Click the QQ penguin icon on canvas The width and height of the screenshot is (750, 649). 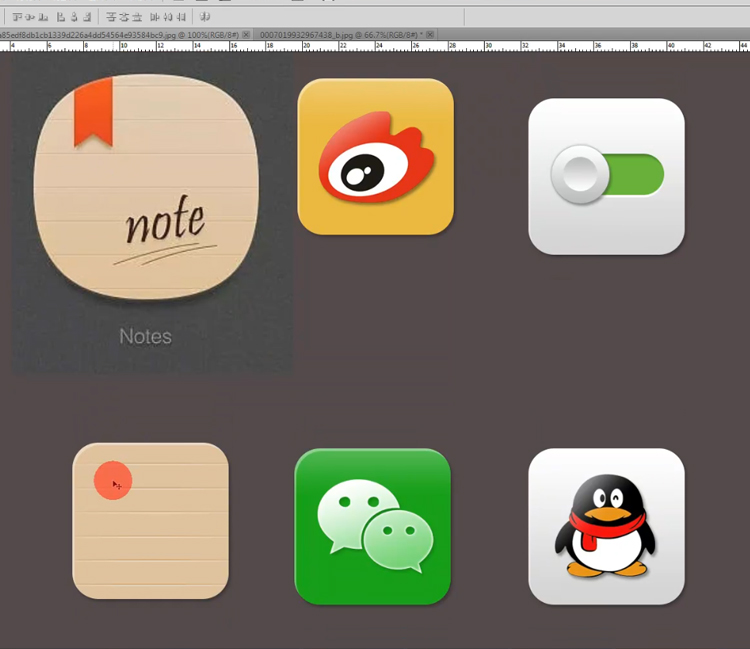pyautogui.click(x=607, y=527)
